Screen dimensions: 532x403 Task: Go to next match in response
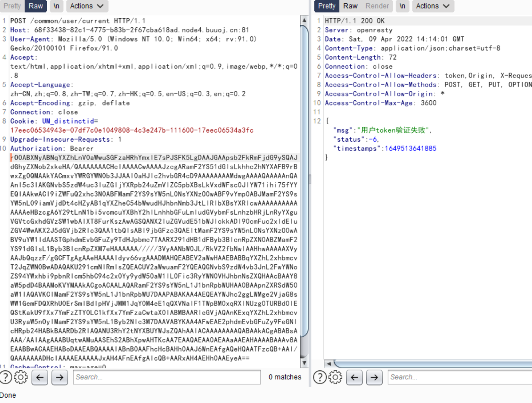click(374, 377)
